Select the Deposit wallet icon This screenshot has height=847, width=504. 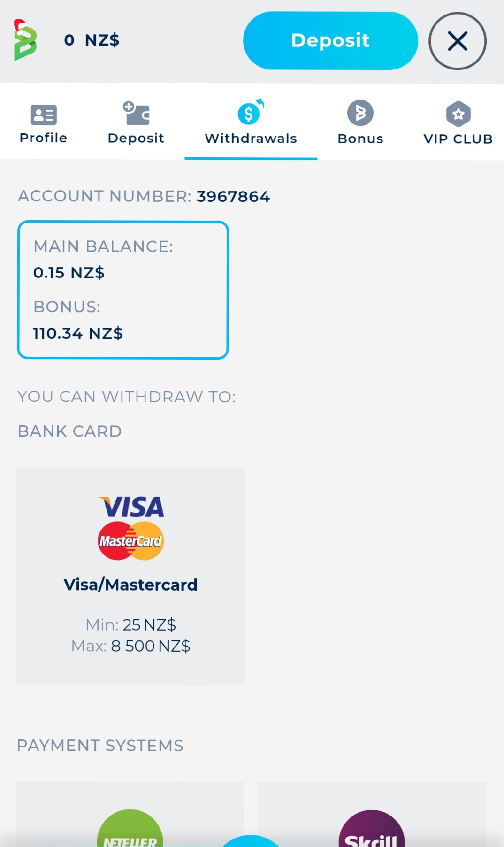(136, 113)
